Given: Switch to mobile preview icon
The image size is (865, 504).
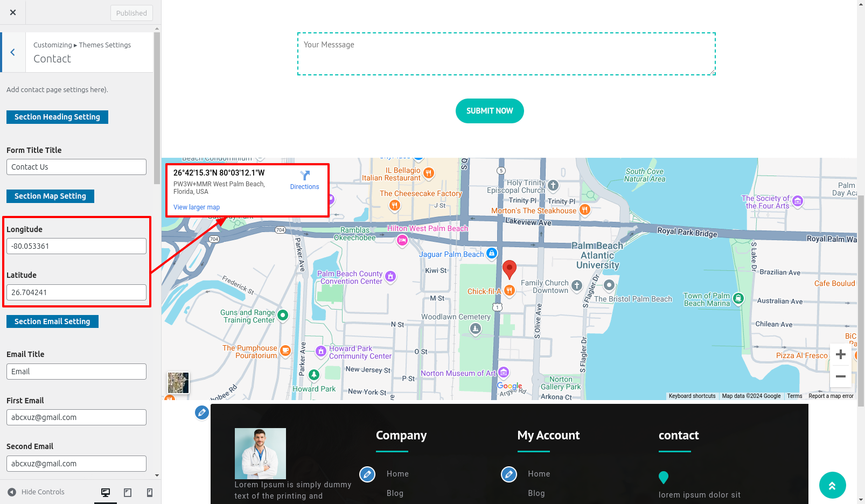Looking at the screenshot, I should click(150, 492).
